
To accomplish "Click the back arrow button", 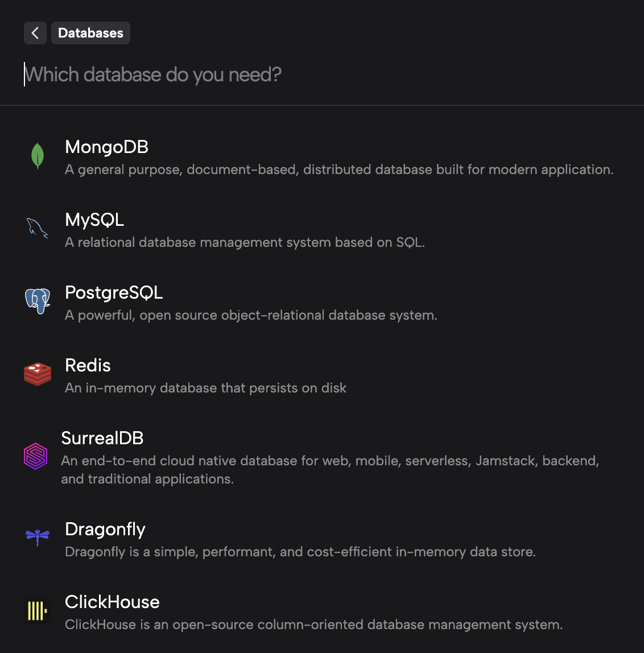I will coord(35,33).
